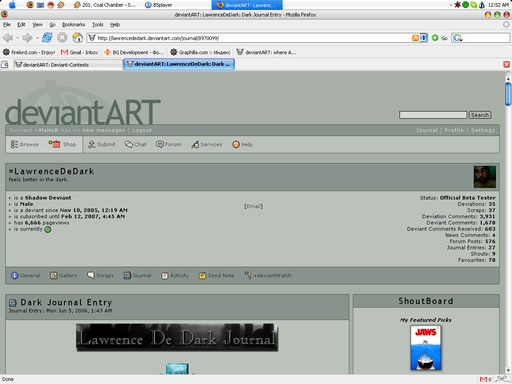Click the deviantART site search field
Screen dimensions: 512x384
[x=433, y=115]
